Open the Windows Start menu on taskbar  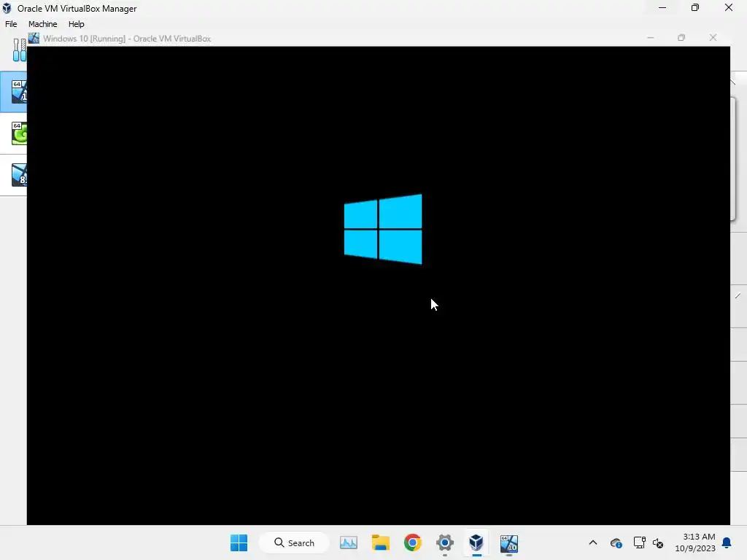click(x=239, y=542)
